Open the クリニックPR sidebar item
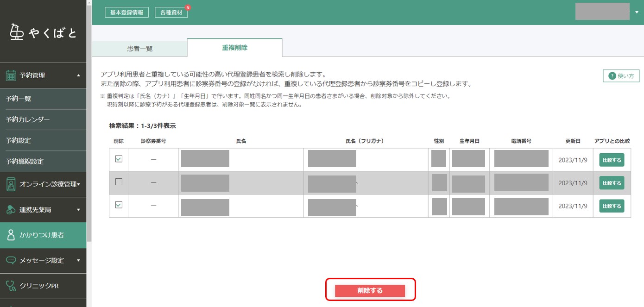Screen dimensions: 644x307 click(43, 286)
